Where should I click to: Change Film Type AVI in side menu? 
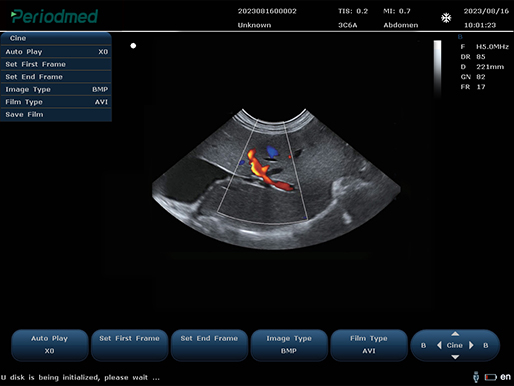point(56,102)
